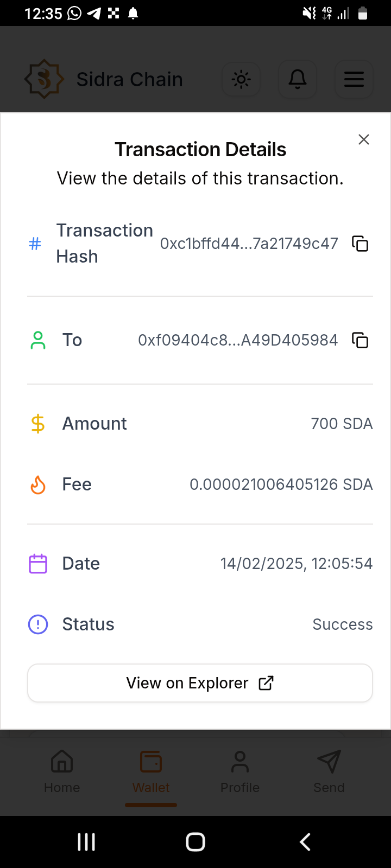Click the Sidra Chain logo

45,79
